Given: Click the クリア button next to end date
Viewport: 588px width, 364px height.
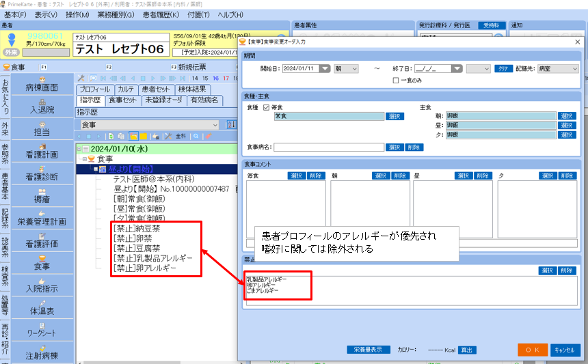Looking at the screenshot, I should click(503, 68).
